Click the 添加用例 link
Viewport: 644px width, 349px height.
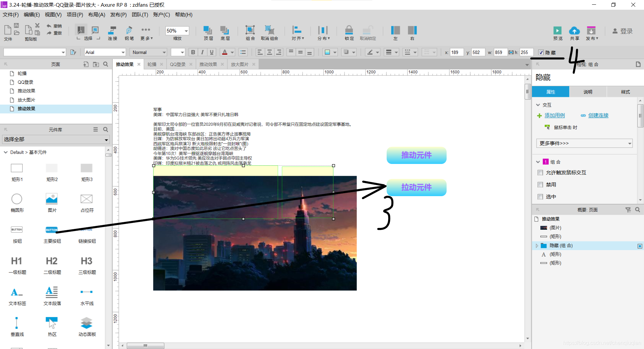point(555,115)
